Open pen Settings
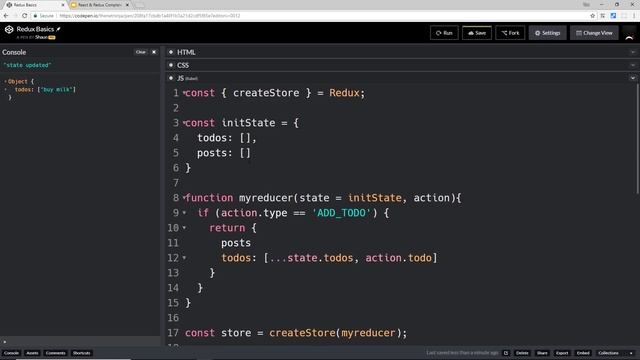 (x=547, y=33)
